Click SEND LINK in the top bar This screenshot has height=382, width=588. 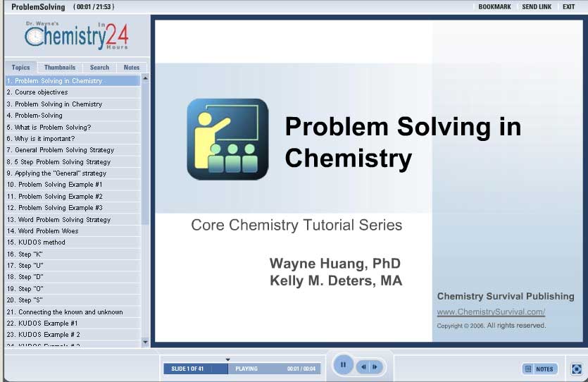[536, 7]
